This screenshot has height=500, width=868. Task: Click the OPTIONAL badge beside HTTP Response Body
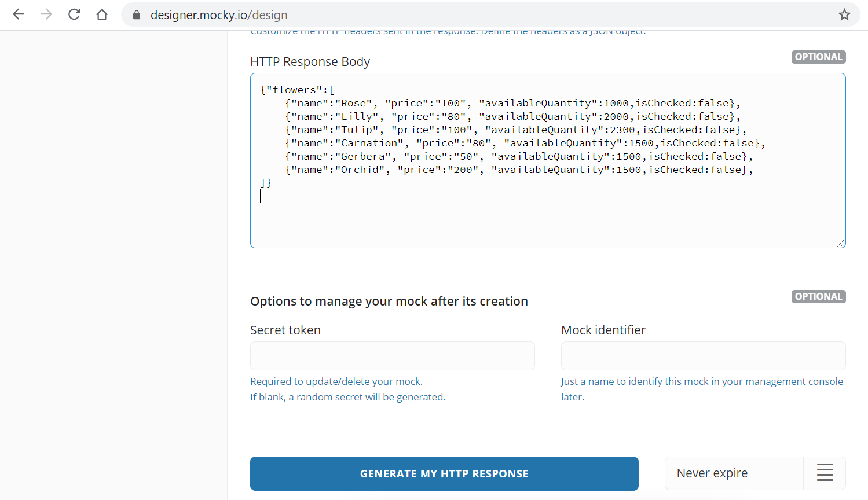pyautogui.click(x=818, y=57)
